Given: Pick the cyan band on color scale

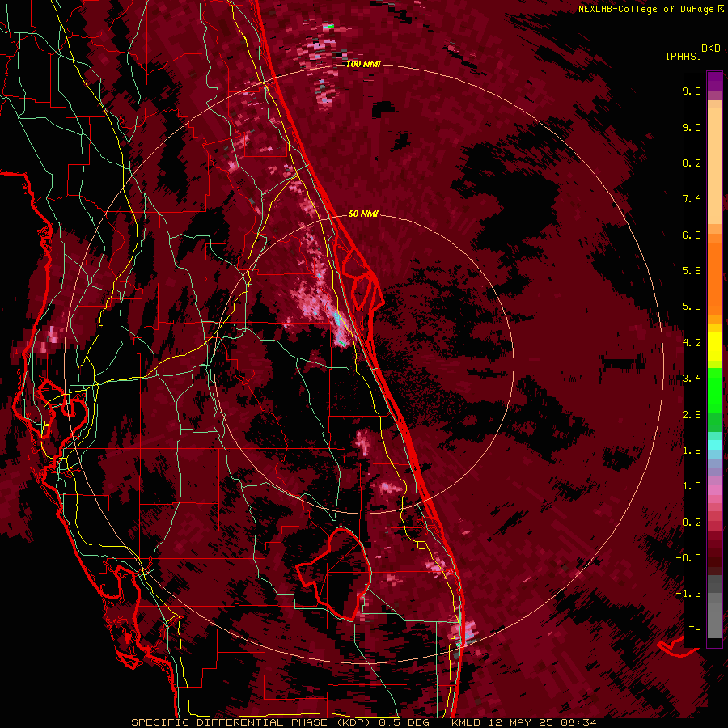Looking at the screenshot, I should 714,445.
